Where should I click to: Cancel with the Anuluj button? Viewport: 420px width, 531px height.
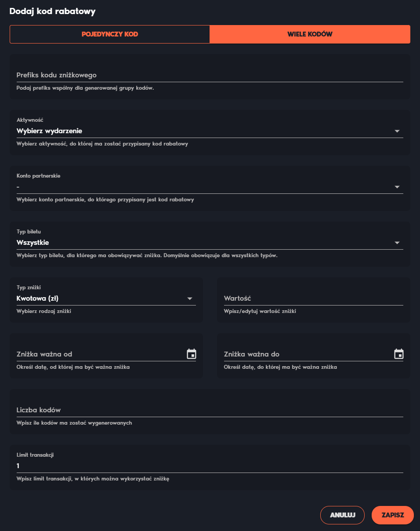(343, 515)
